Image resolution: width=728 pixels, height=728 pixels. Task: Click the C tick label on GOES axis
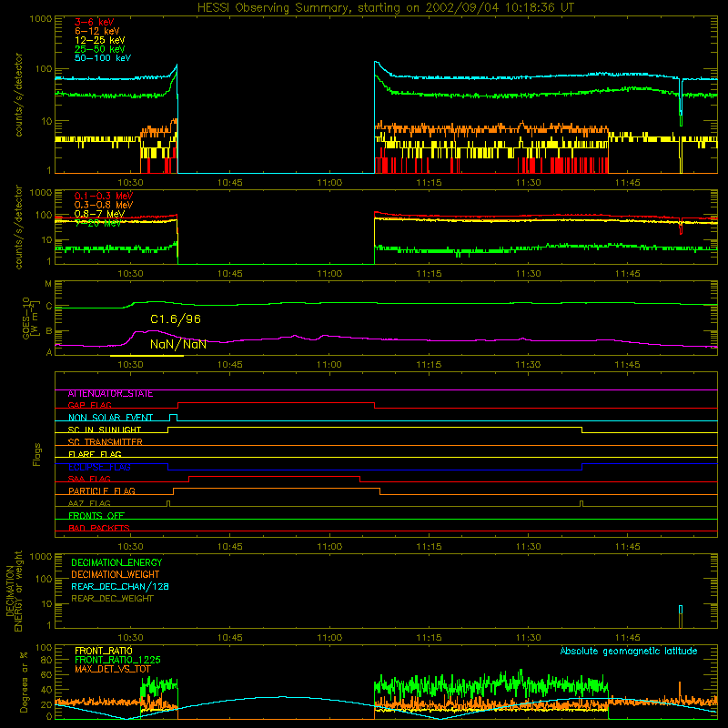[x=49, y=307]
